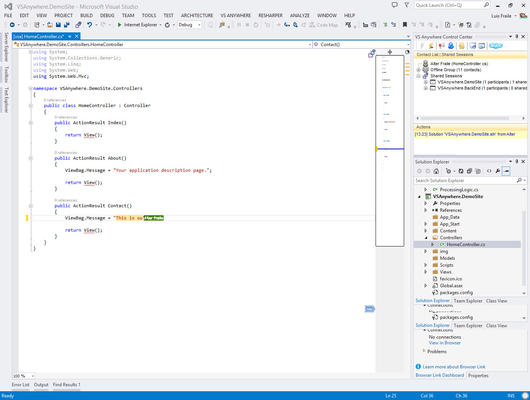
Task: Toggle pin on HomeController.cs document tab
Action: pos(70,36)
